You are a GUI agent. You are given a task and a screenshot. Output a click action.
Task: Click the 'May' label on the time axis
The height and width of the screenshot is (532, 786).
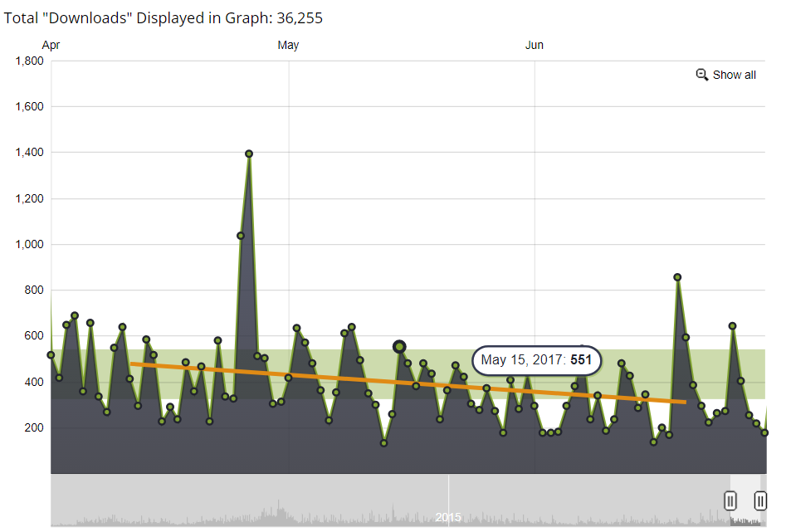288,45
